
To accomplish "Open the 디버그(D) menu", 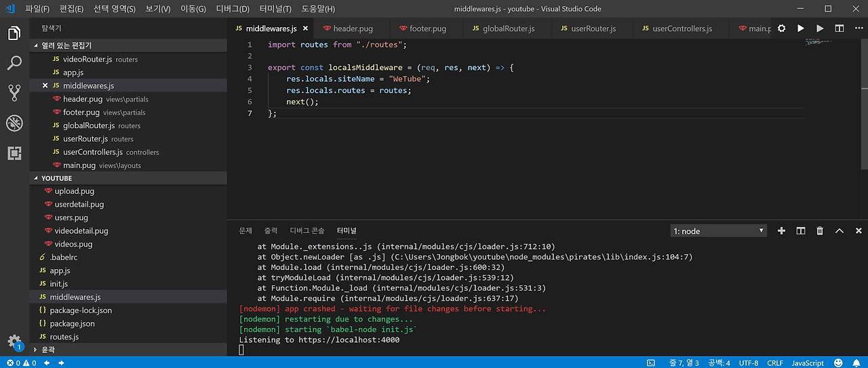I will [233, 9].
